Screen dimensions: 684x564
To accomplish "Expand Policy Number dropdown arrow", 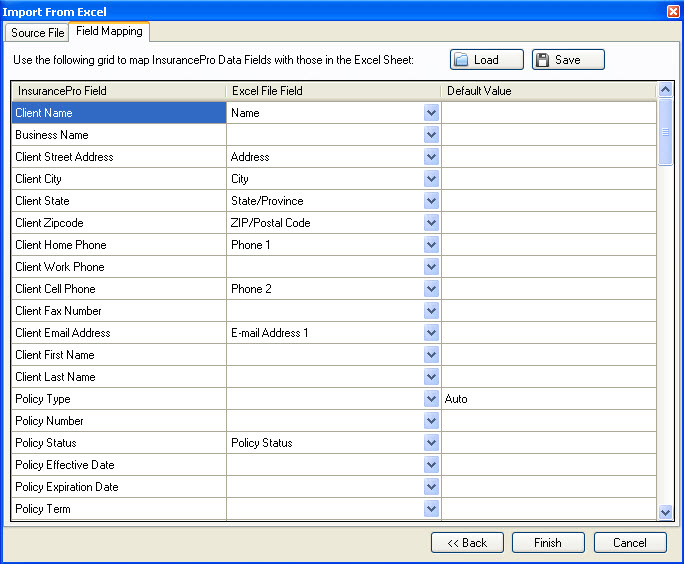I will tap(431, 420).
